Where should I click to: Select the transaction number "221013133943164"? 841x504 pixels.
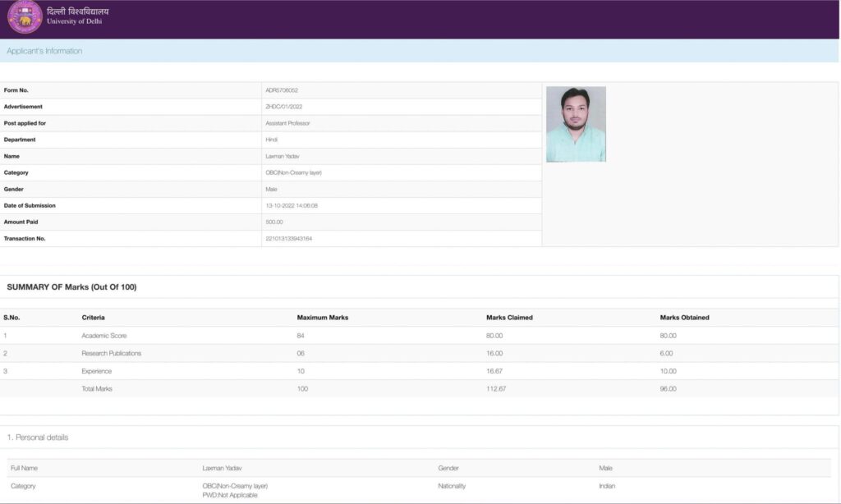(288, 239)
